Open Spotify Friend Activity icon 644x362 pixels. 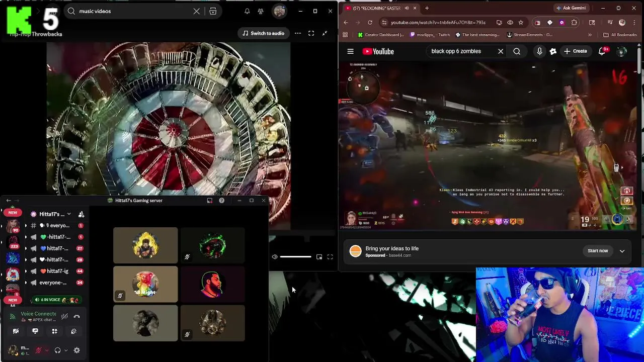[261, 11]
